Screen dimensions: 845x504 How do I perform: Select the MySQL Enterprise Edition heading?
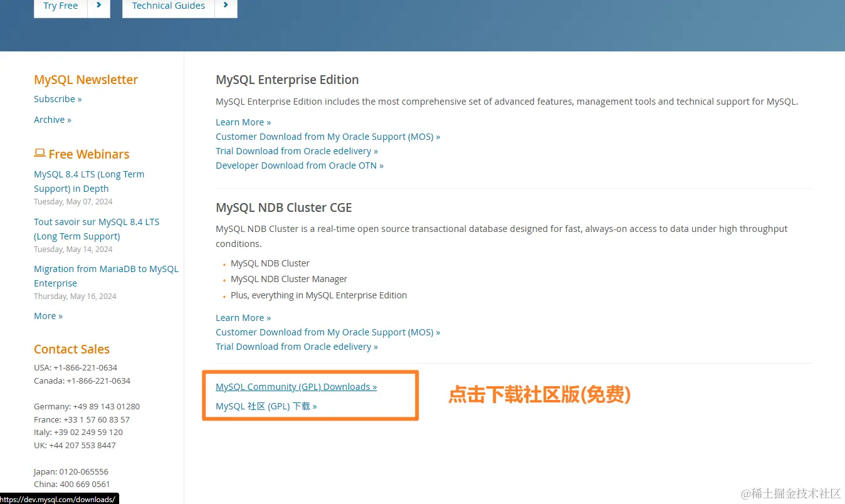287,80
